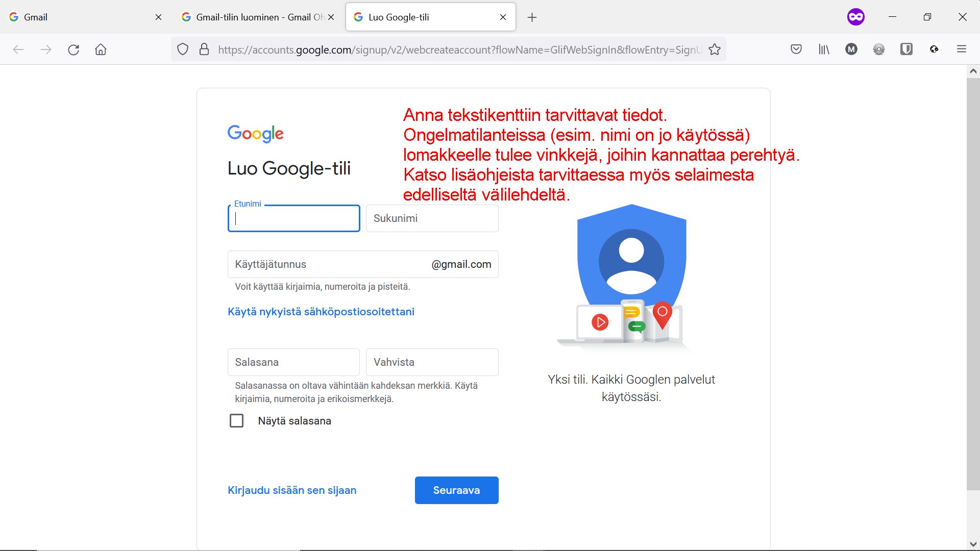Open the dark globe extension icon
Image resolution: width=980 pixels, height=551 pixels.
coord(934,49)
